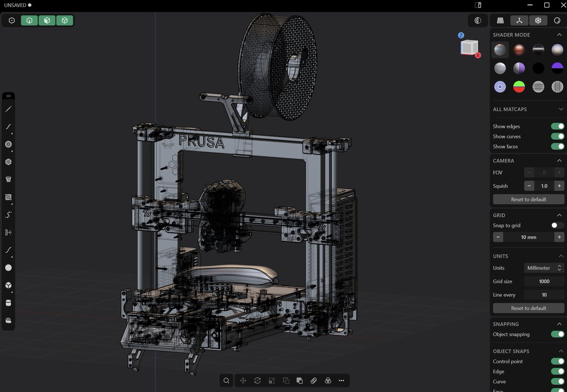Select the Sphere tool in left toolbar

[9, 268]
